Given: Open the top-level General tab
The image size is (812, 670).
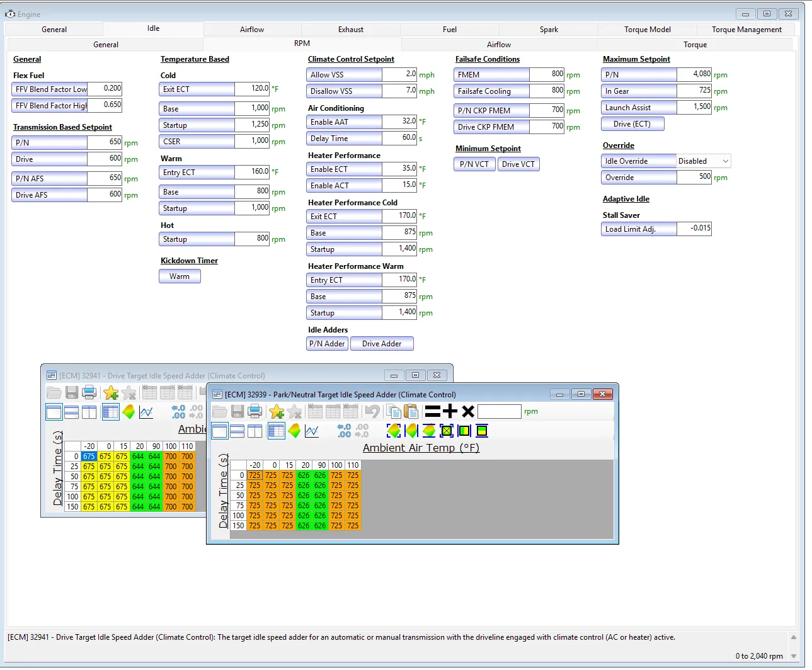Looking at the screenshot, I should point(54,30).
